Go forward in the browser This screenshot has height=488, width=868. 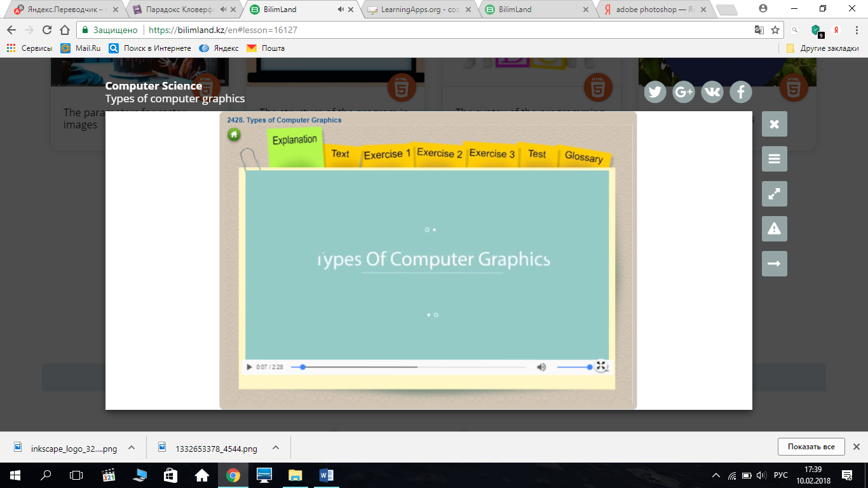[x=29, y=30]
